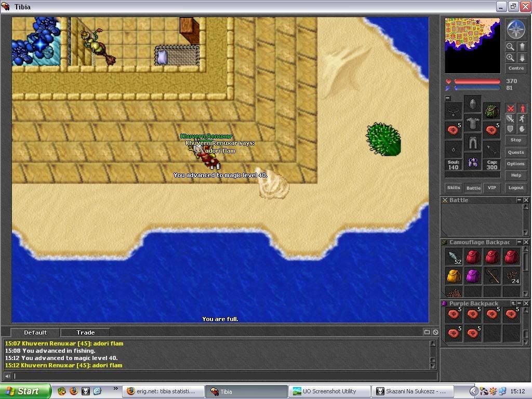Switch to Skazani Na Sukcezz taskbar window

pyautogui.click(x=413, y=391)
